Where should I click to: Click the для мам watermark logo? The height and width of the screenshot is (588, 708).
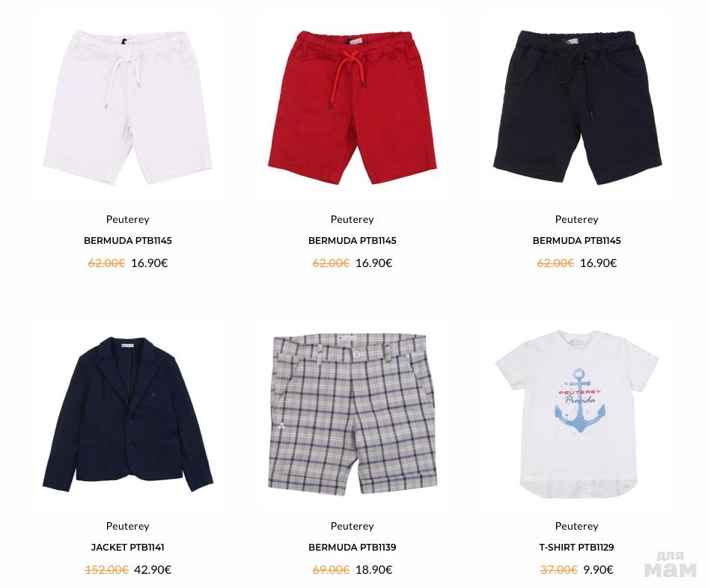(x=671, y=564)
